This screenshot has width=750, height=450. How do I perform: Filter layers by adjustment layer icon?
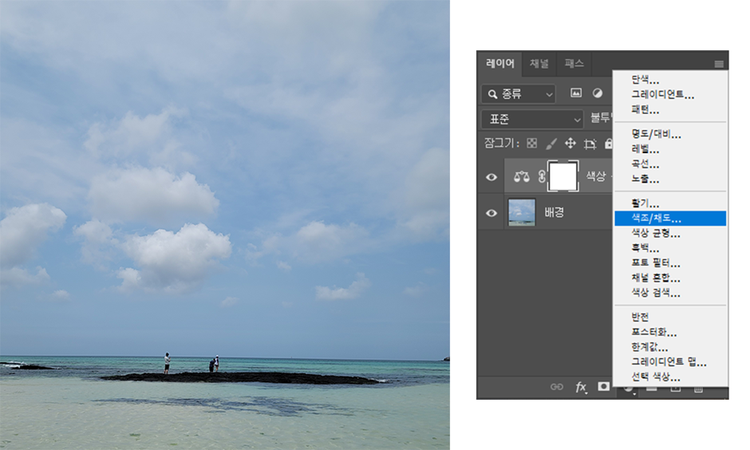point(597,93)
